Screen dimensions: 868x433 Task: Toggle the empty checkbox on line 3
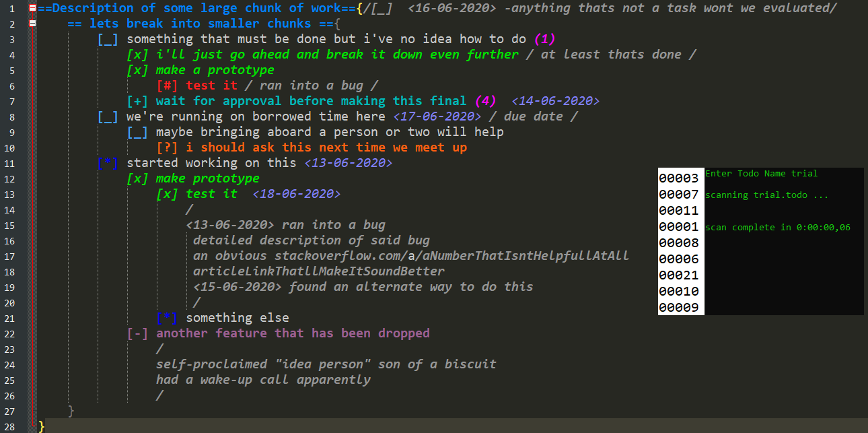[x=108, y=39]
